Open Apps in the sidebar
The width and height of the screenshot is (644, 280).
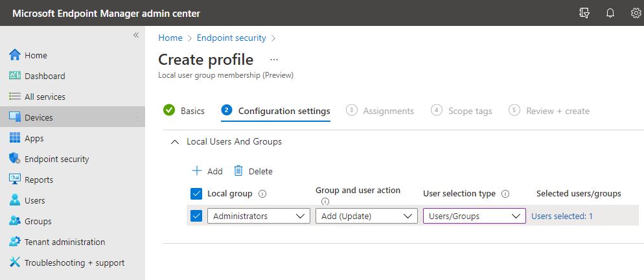(x=73, y=138)
